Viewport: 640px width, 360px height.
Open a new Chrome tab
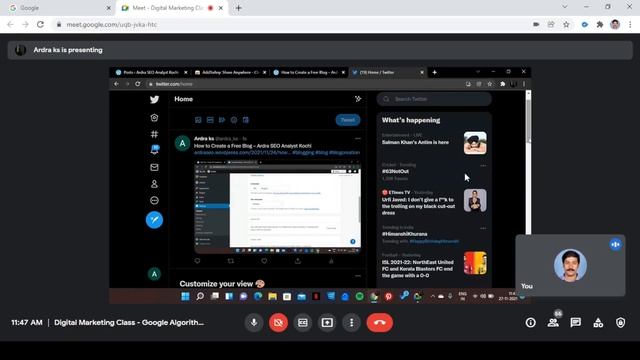[238, 8]
